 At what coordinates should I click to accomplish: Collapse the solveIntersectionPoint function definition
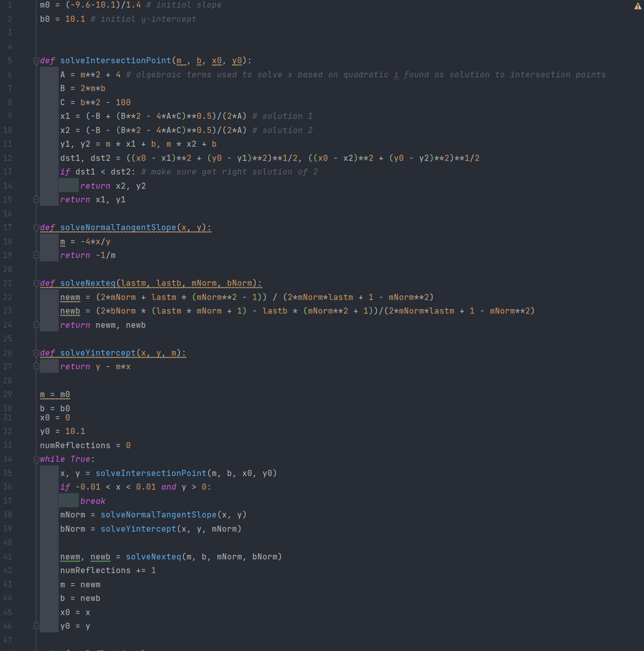coord(36,61)
